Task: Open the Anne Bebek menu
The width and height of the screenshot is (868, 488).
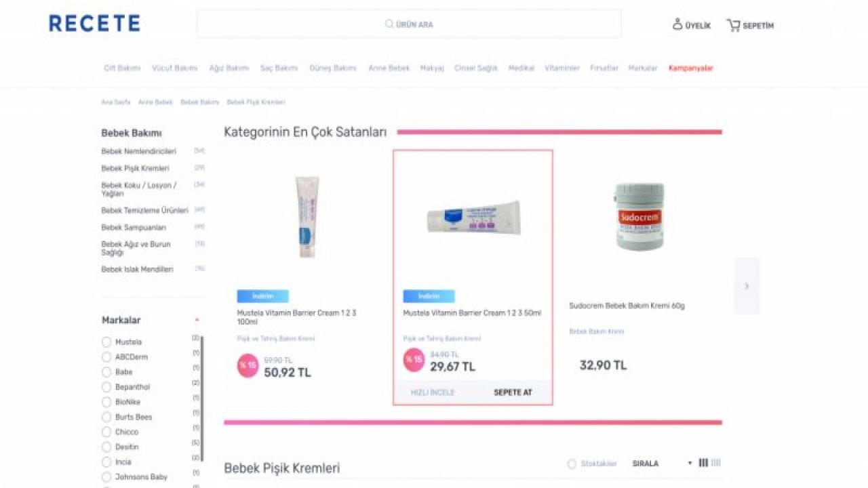Action: pyautogui.click(x=389, y=68)
